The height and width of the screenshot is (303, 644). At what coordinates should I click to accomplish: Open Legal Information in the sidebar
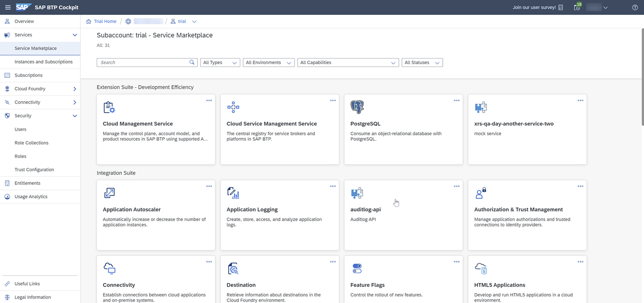[40, 297]
